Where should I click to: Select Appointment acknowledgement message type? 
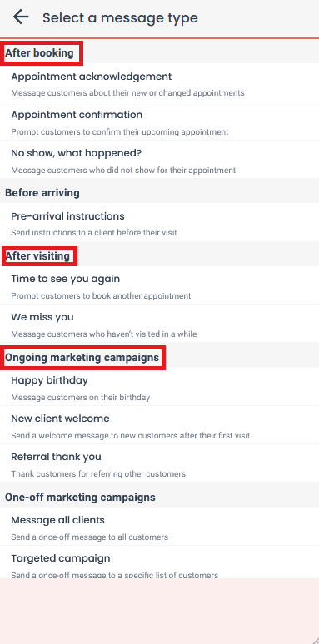[160, 83]
